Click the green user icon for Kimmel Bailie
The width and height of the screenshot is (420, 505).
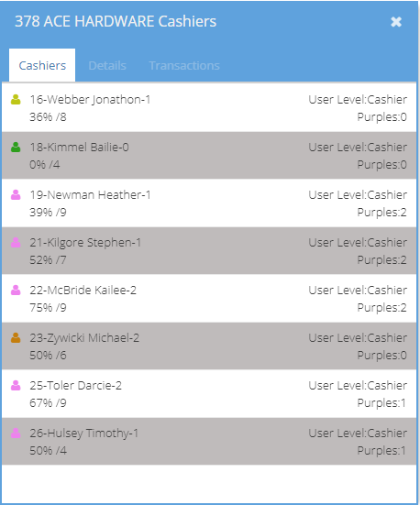click(16, 148)
